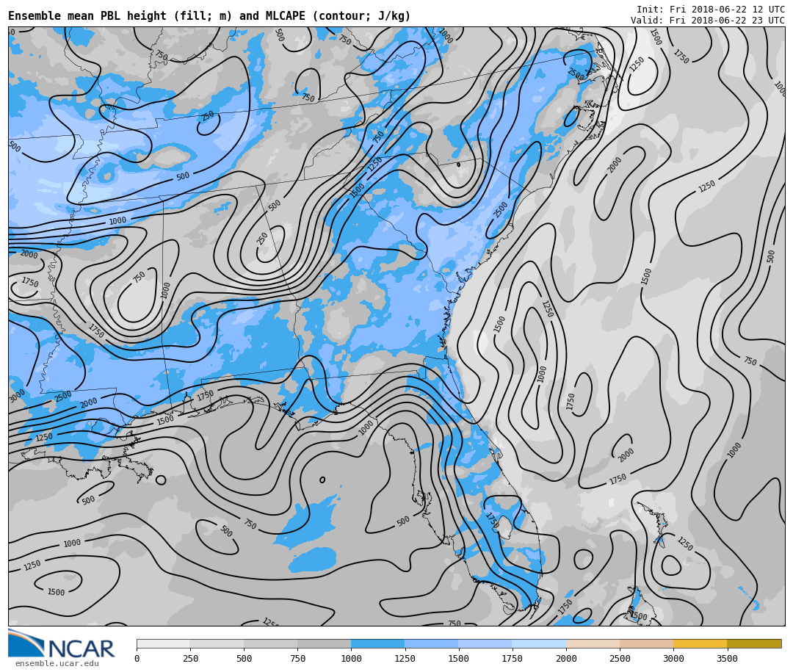Pick the 500–750 colorbar swatch

(x=270, y=643)
